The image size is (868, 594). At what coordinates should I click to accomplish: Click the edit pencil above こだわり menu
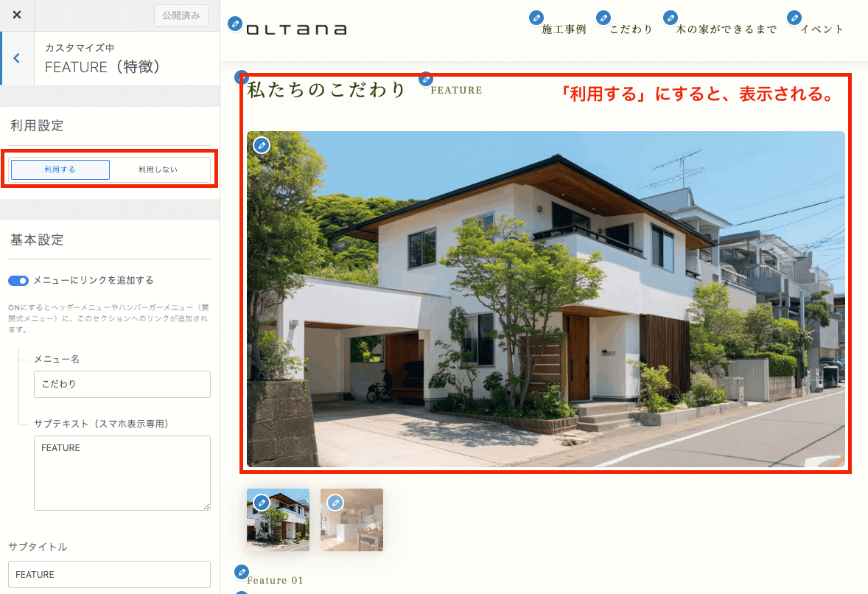coord(603,18)
